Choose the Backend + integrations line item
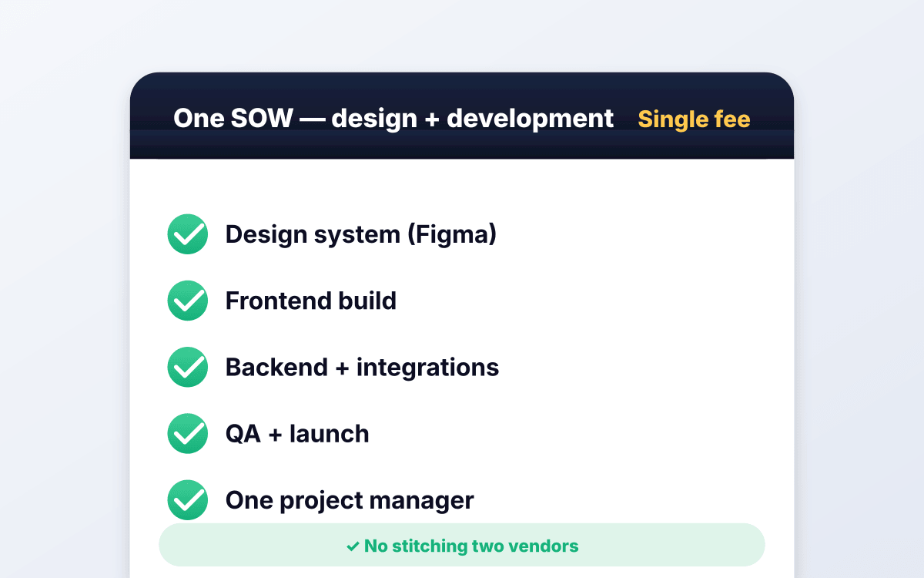This screenshot has height=578, width=924. (x=362, y=368)
